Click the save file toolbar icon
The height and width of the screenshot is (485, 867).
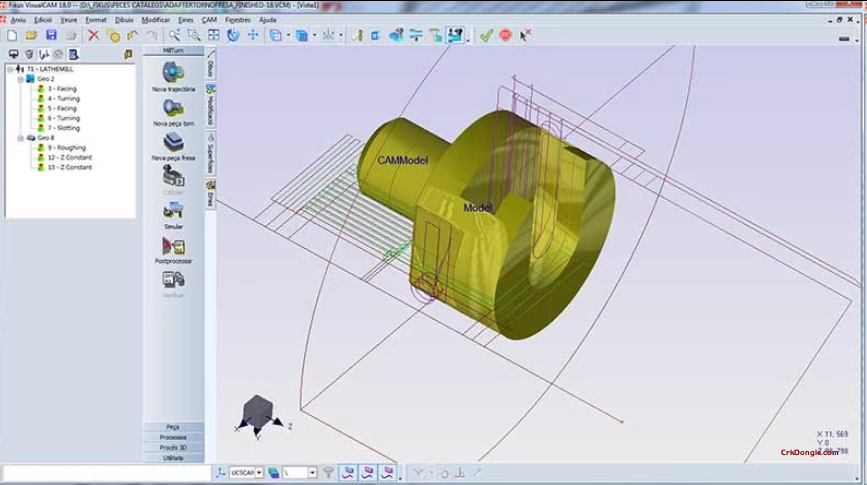[50, 35]
